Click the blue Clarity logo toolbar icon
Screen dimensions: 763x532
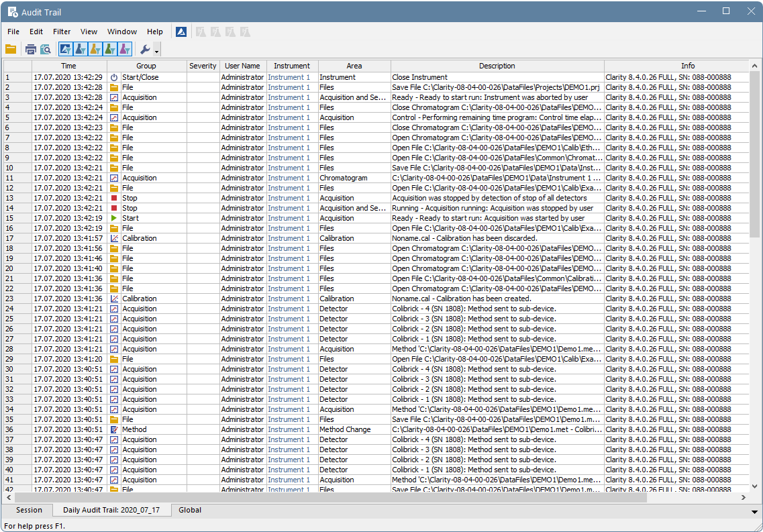pos(181,31)
